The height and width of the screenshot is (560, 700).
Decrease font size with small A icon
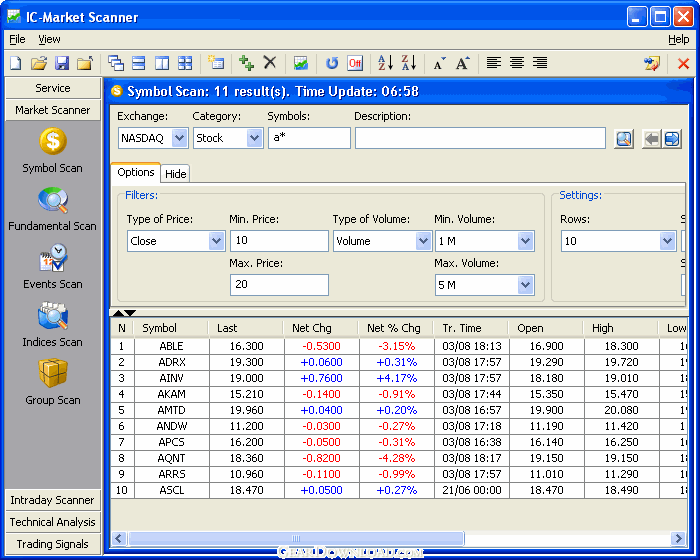click(x=440, y=64)
